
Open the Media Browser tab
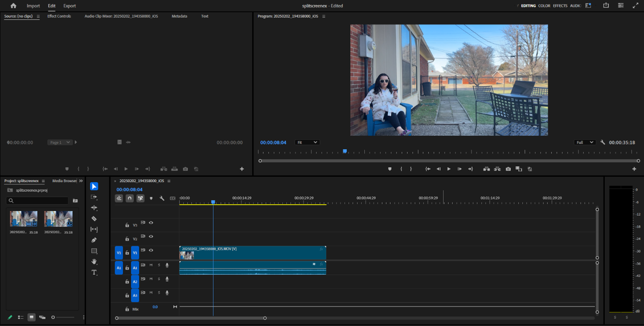pyautogui.click(x=64, y=181)
